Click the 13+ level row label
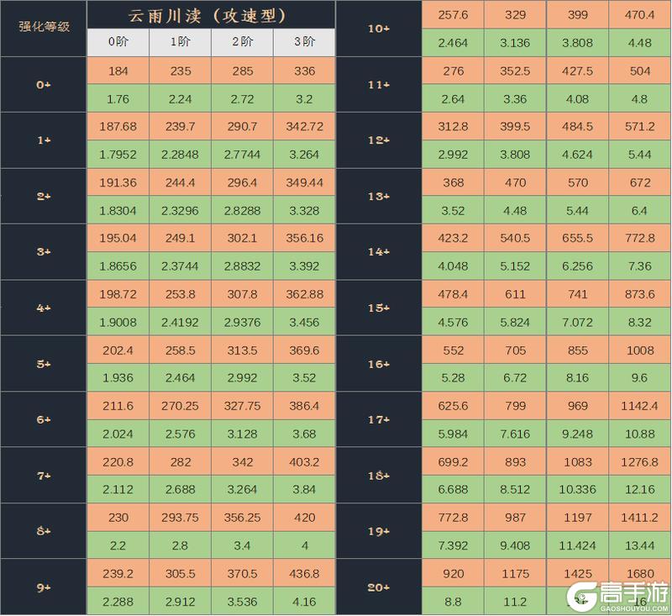672x616 pixels. point(379,197)
